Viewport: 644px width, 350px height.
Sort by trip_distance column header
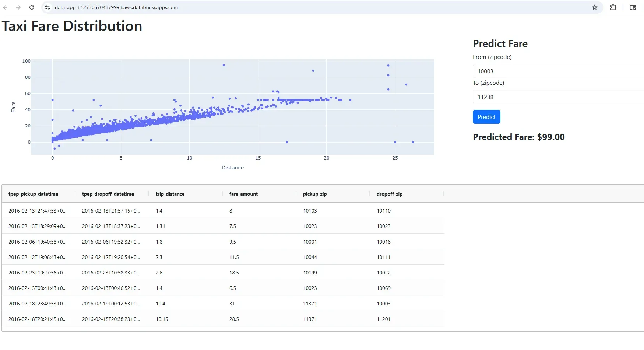click(170, 194)
